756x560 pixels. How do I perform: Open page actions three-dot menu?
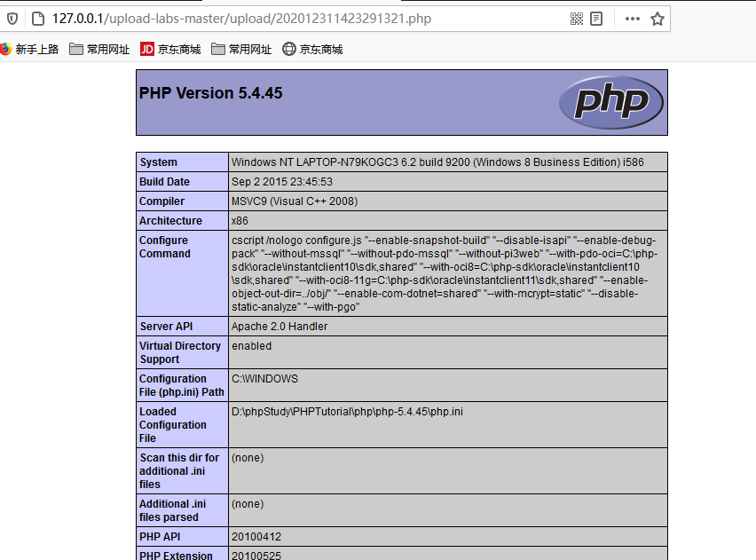[x=633, y=19]
